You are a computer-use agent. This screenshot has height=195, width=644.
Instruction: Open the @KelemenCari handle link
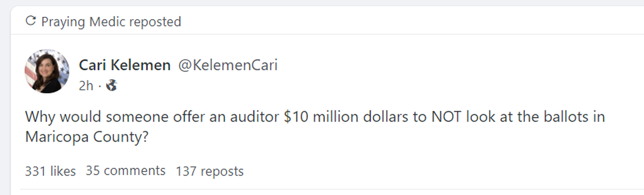click(x=228, y=65)
